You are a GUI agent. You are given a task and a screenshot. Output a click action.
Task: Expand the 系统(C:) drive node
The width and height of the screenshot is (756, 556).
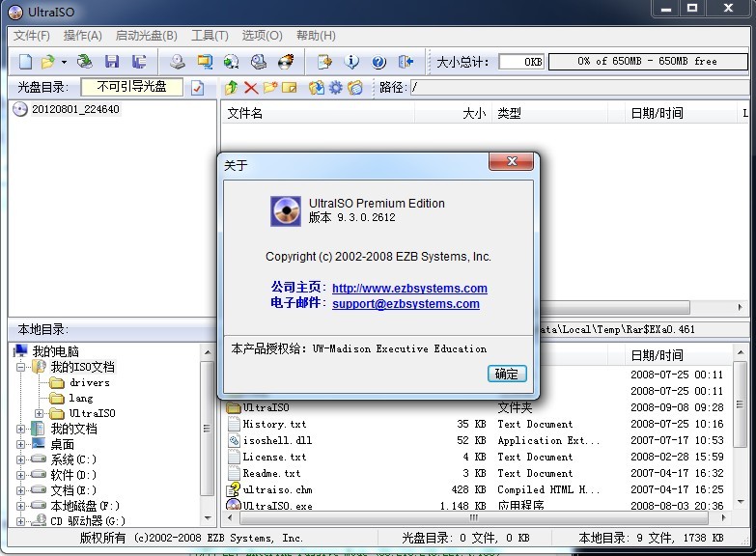click(x=20, y=459)
